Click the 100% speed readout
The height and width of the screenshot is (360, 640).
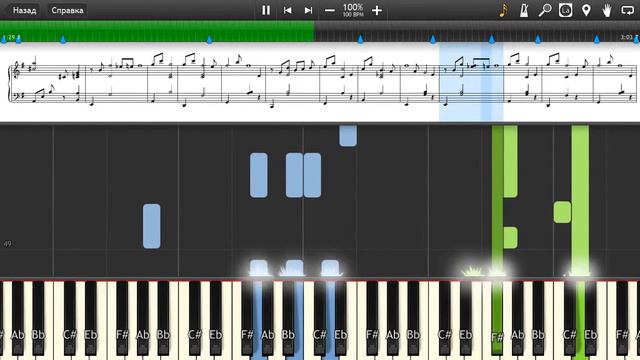pos(353,7)
